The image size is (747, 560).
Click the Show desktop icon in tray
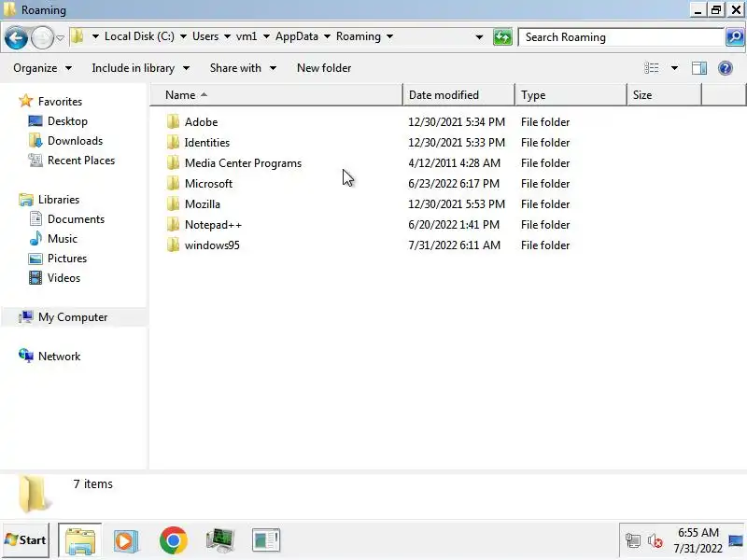[x=736, y=540]
